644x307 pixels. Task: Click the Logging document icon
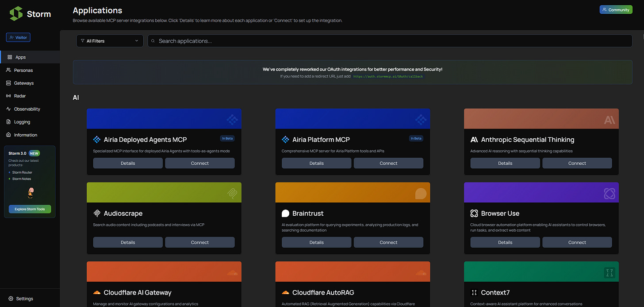(x=9, y=122)
